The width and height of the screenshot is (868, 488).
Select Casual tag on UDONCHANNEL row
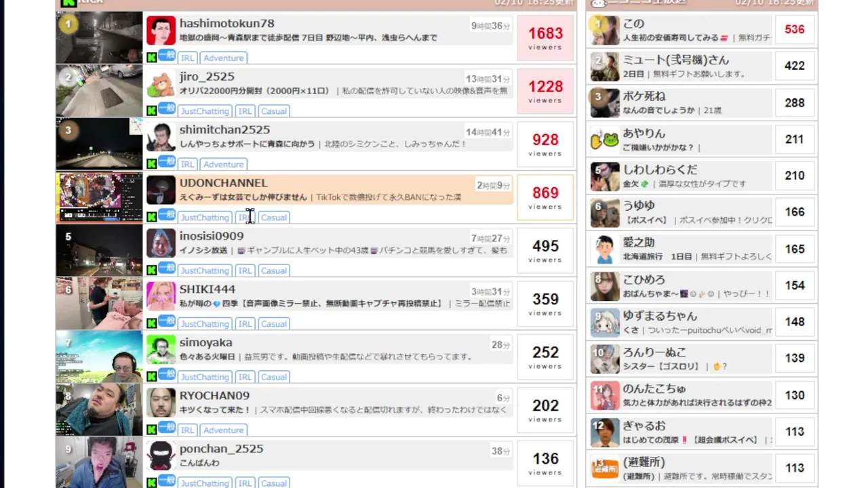(x=274, y=218)
